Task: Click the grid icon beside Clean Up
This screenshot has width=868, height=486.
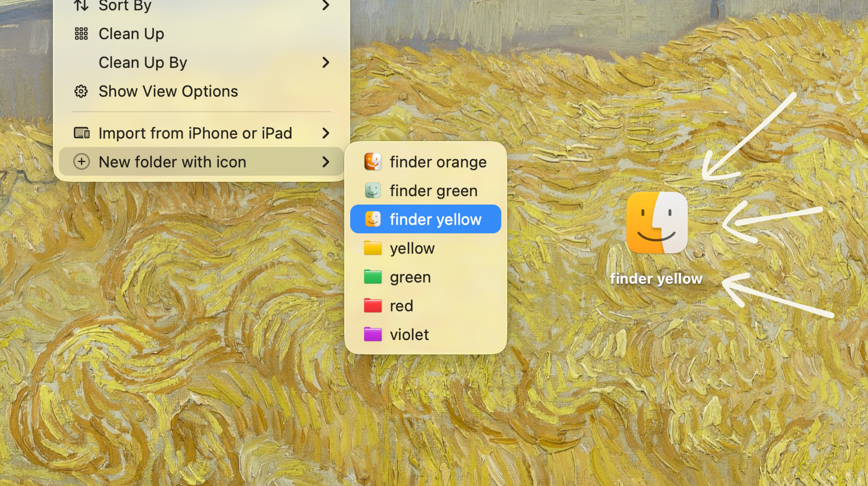Action: (x=81, y=33)
